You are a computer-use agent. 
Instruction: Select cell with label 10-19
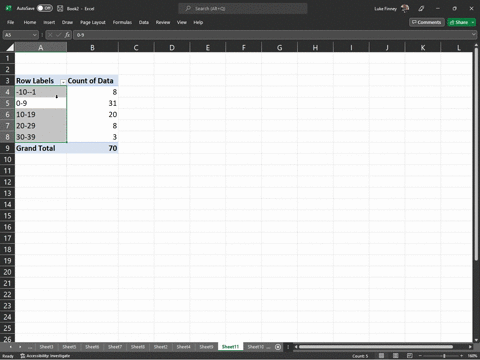[x=41, y=114]
